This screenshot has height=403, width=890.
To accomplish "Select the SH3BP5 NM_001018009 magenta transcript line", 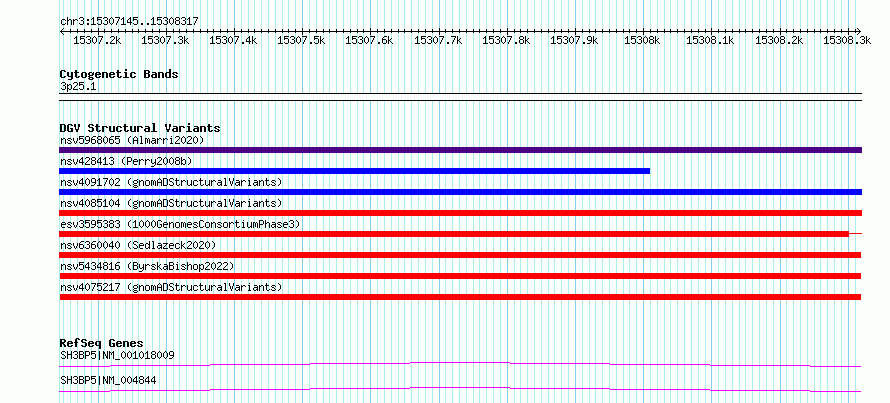I will pos(460,364).
